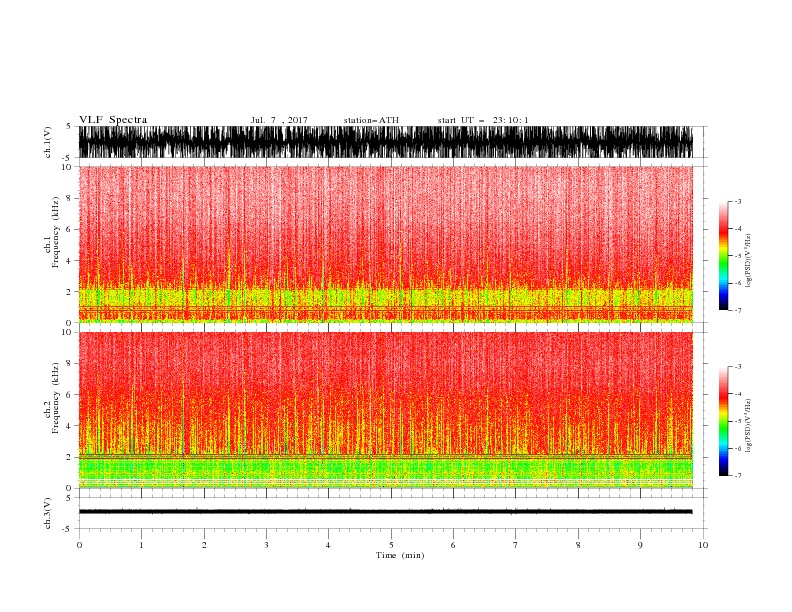Click the ch.2 PSD color bar
The image size is (792, 612).
click(x=723, y=421)
